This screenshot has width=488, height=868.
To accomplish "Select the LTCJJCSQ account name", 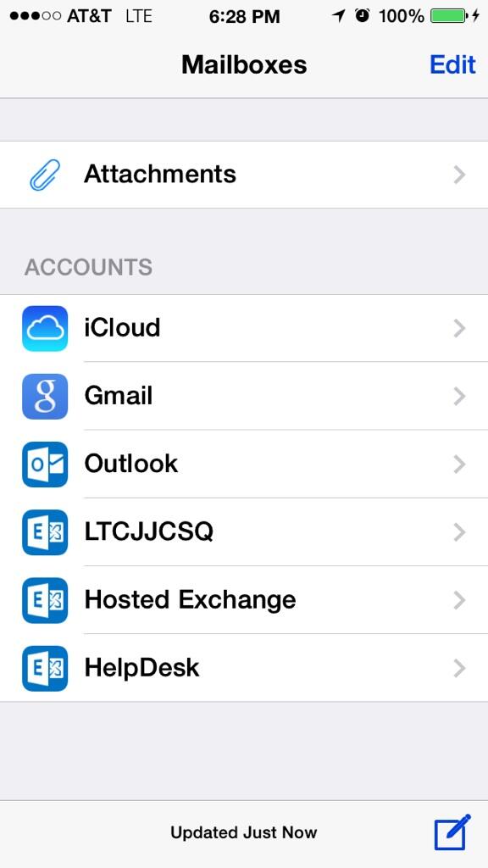I will pos(149,531).
